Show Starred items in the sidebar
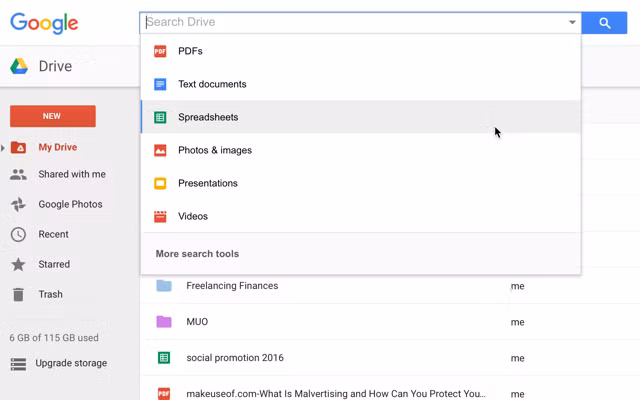Viewport: 640px width, 400px height. coord(53,264)
